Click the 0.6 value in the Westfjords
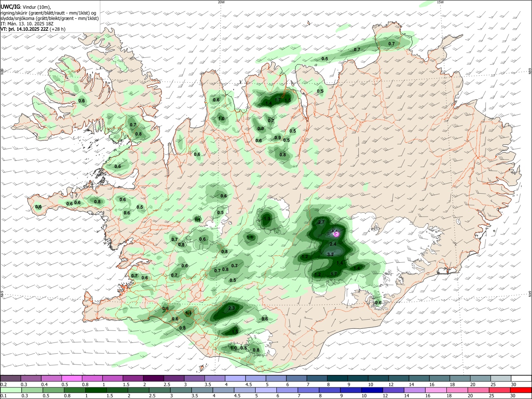The width and height of the screenshot is (532, 399). (81, 101)
